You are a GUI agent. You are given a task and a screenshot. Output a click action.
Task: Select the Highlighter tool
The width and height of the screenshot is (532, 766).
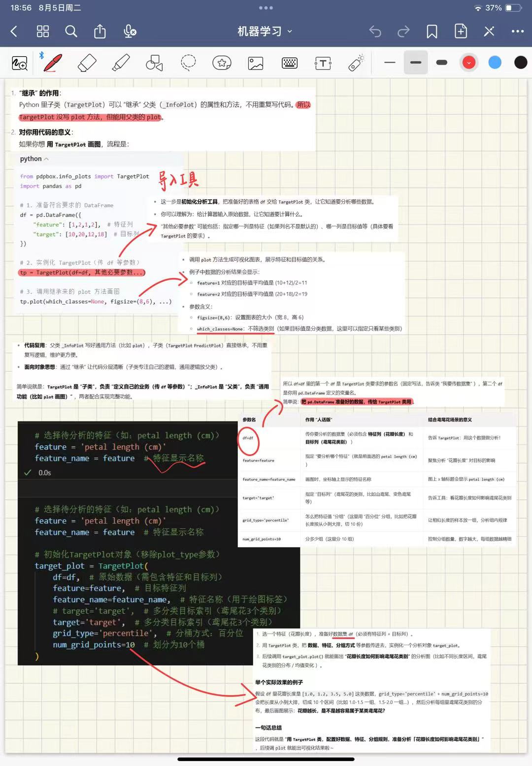coord(121,63)
